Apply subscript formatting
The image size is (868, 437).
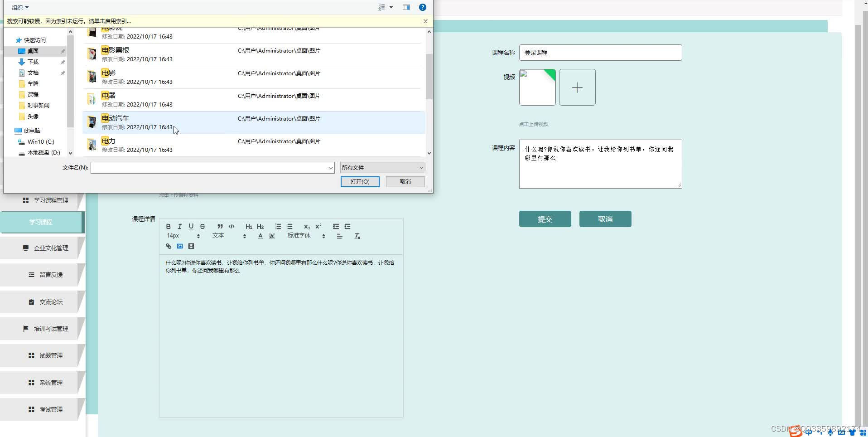point(307,226)
